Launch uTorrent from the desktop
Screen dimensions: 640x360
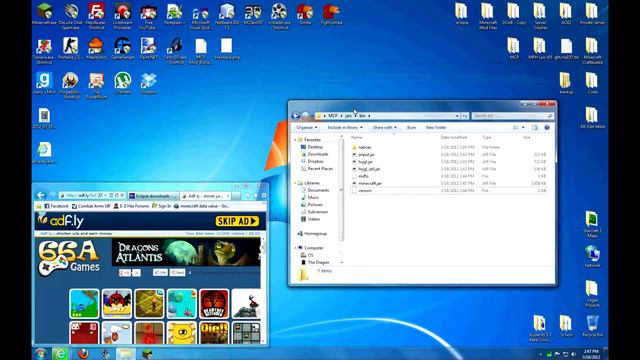point(122,84)
